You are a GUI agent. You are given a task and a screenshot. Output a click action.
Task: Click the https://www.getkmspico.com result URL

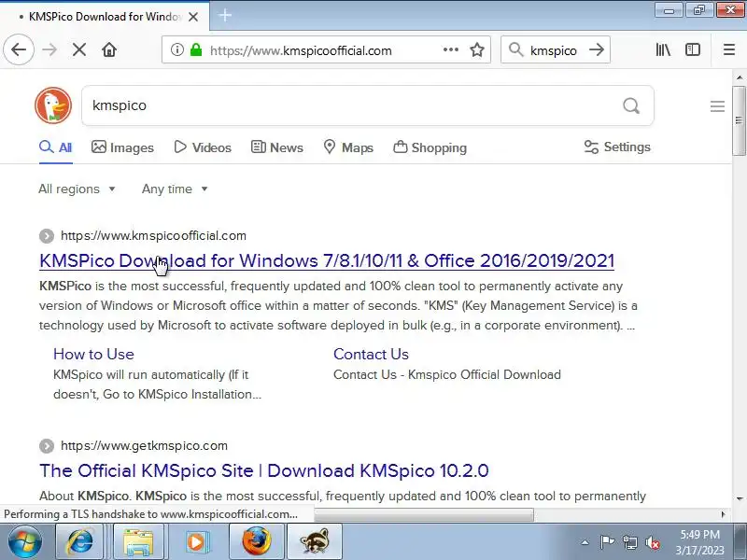pyautogui.click(x=144, y=446)
